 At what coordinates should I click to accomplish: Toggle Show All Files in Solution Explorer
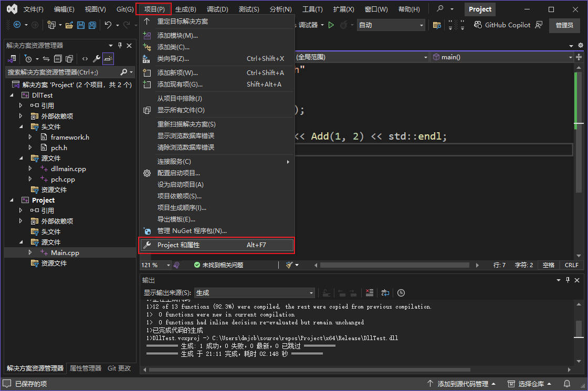[x=69, y=59]
